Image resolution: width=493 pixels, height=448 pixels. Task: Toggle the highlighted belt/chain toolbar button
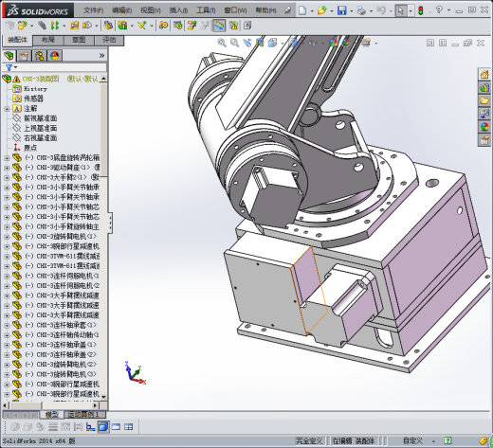click(219, 26)
